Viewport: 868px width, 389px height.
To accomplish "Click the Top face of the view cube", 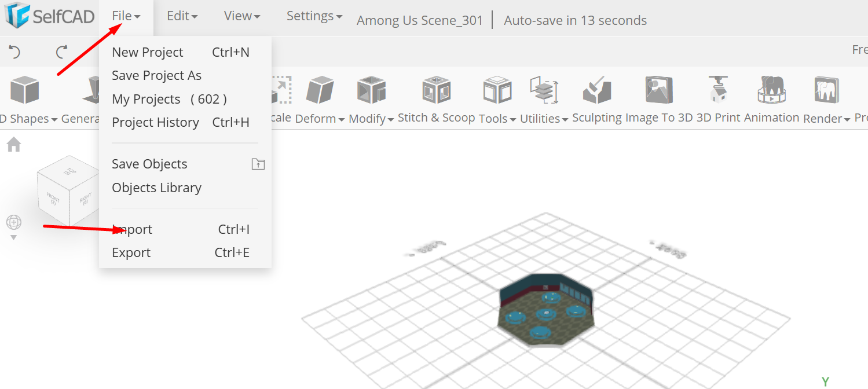I will tap(71, 171).
